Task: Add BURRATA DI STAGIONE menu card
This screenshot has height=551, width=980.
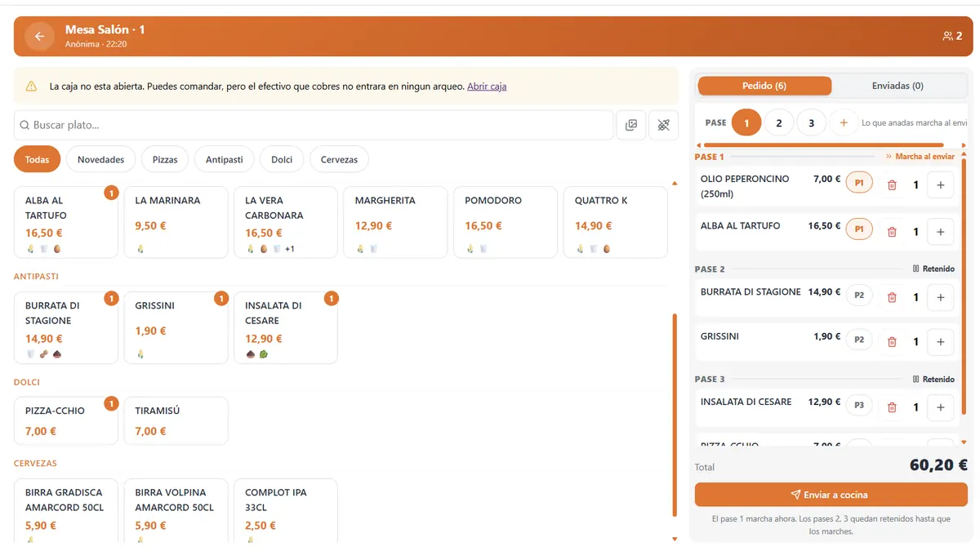Action: (66, 327)
